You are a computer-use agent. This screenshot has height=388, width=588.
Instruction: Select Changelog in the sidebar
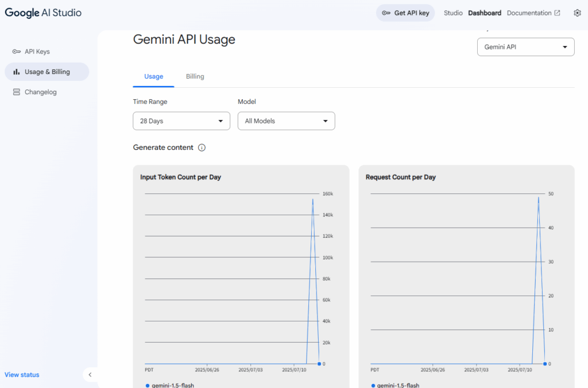(x=47, y=92)
